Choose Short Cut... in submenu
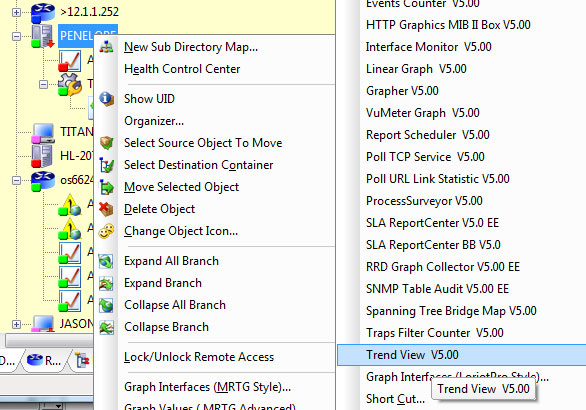This screenshot has height=410, width=586. click(395, 399)
